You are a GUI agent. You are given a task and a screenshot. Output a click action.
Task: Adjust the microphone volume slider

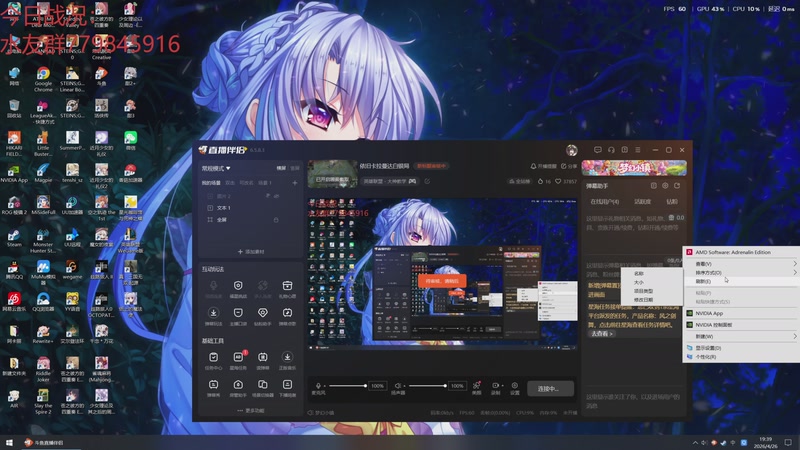coord(348,386)
